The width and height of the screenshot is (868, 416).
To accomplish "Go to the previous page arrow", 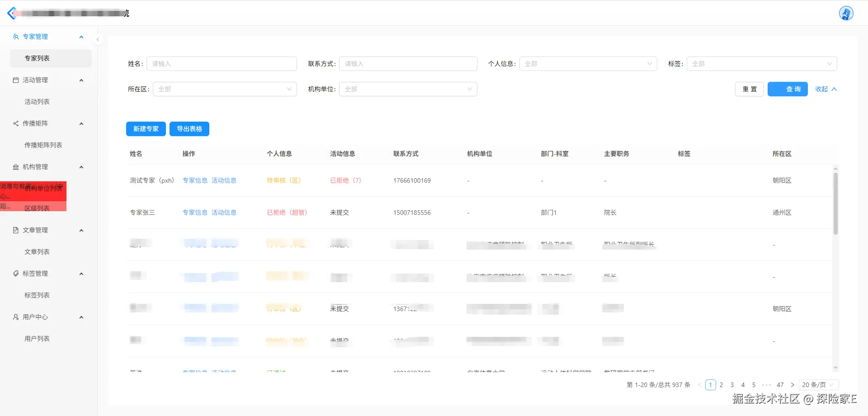I will (700, 385).
